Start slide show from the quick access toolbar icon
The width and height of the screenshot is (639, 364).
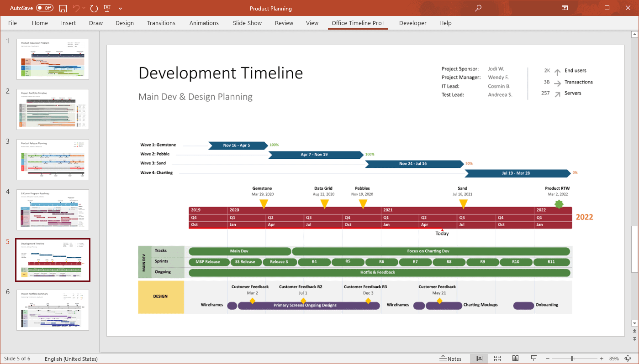pyautogui.click(x=107, y=8)
